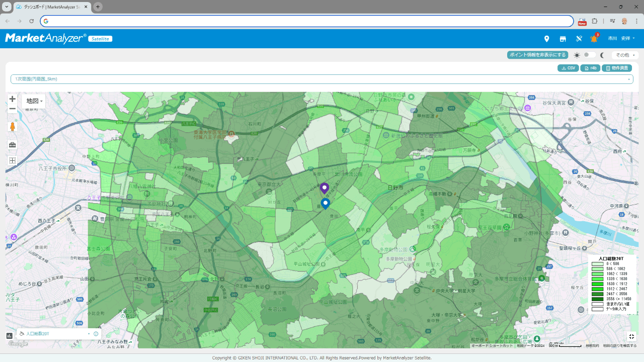Click the Chrome profile avatar icon
Image resolution: width=644 pixels, height=362 pixels.
tap(624, 21)
